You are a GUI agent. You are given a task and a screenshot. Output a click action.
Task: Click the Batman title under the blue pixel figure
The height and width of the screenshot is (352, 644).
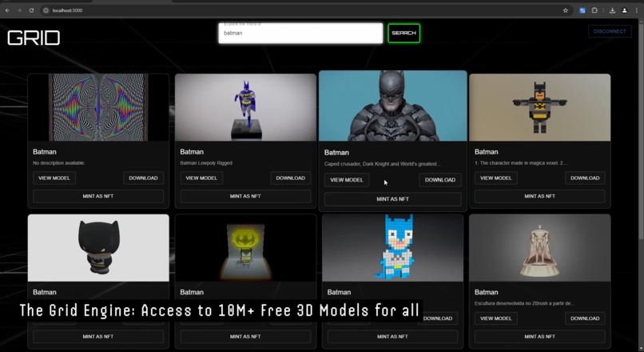point(339,292)
